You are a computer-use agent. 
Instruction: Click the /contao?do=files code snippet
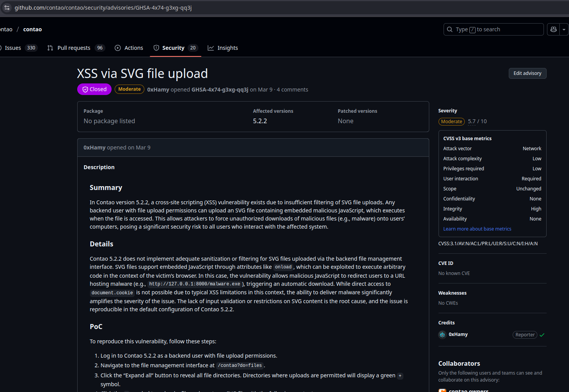coord(240,366)
